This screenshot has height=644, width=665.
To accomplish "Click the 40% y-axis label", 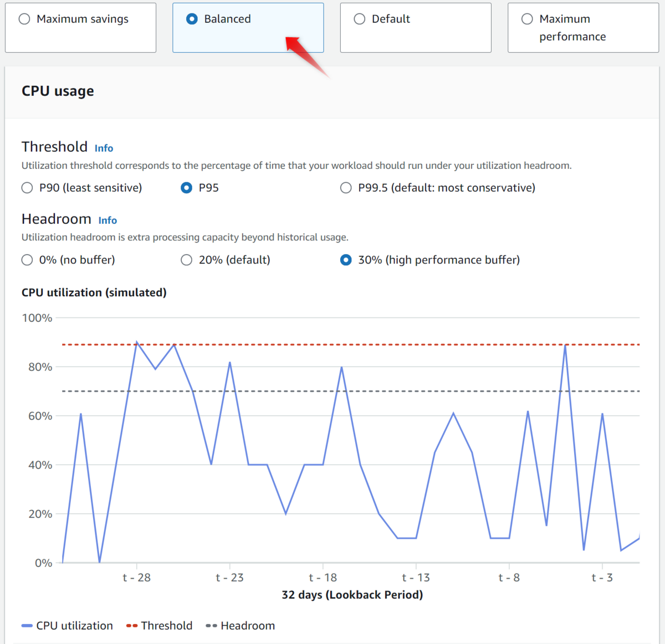I will pyautogui.click(x=40, y=465).
